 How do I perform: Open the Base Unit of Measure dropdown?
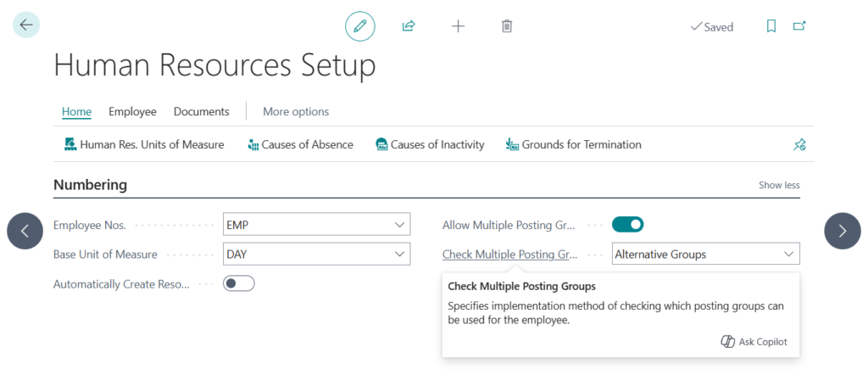click(x=399, y=255)
